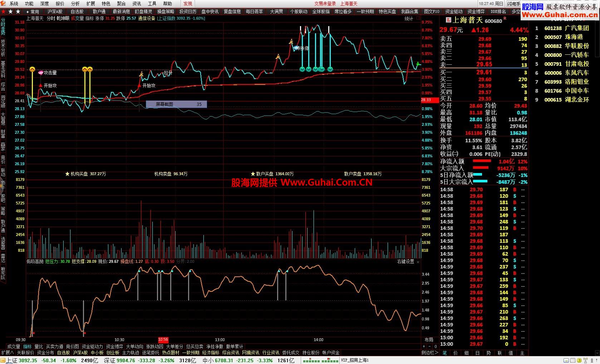Open 投资日历 toolbar item
The width and height of the screenshot is (600, 364).
tap(188, 11)
